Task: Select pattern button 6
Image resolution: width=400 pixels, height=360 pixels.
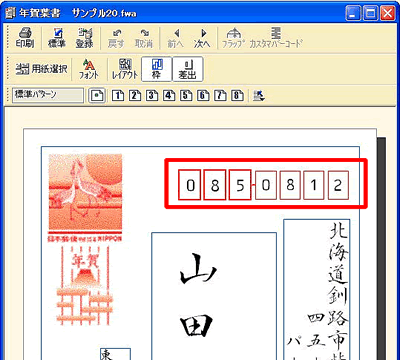Action: 203,96
